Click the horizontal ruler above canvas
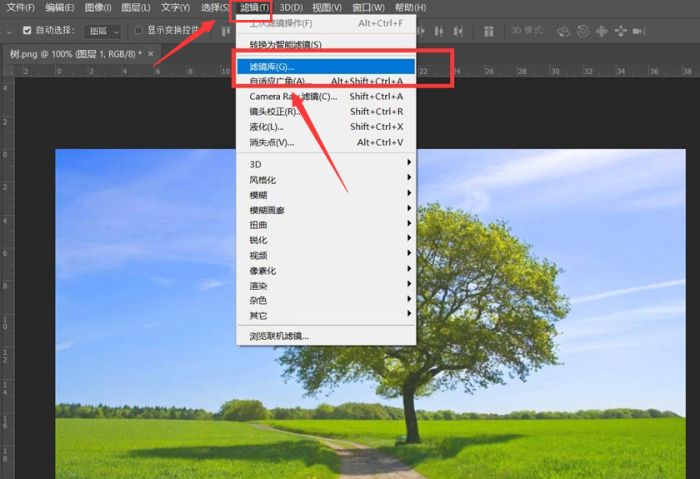Viewport: 700px width, 479px height. click(357, 71)
